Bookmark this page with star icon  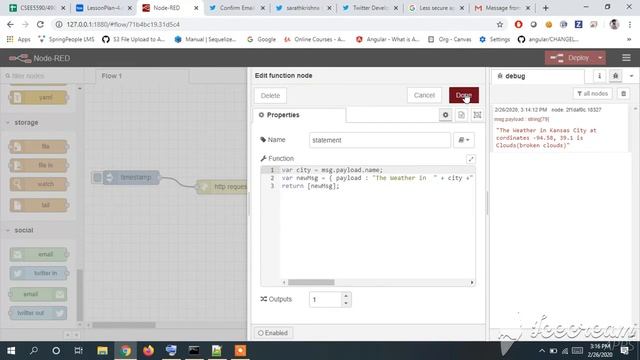500,24
